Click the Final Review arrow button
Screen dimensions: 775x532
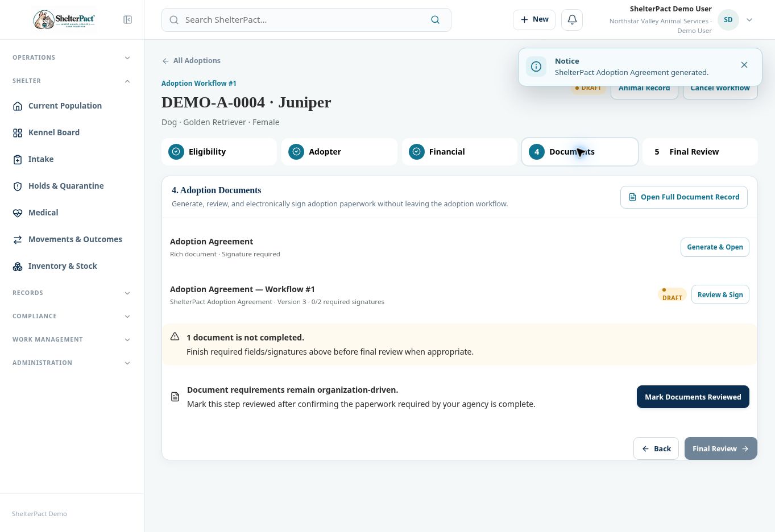720,448
